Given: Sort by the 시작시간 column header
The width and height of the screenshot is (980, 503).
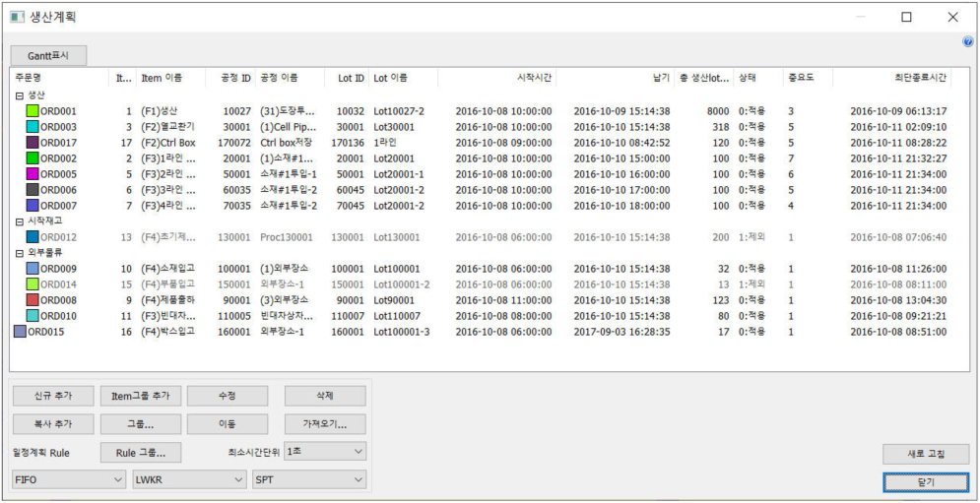Looking at the screenshot, I should [x=496, y=78].
